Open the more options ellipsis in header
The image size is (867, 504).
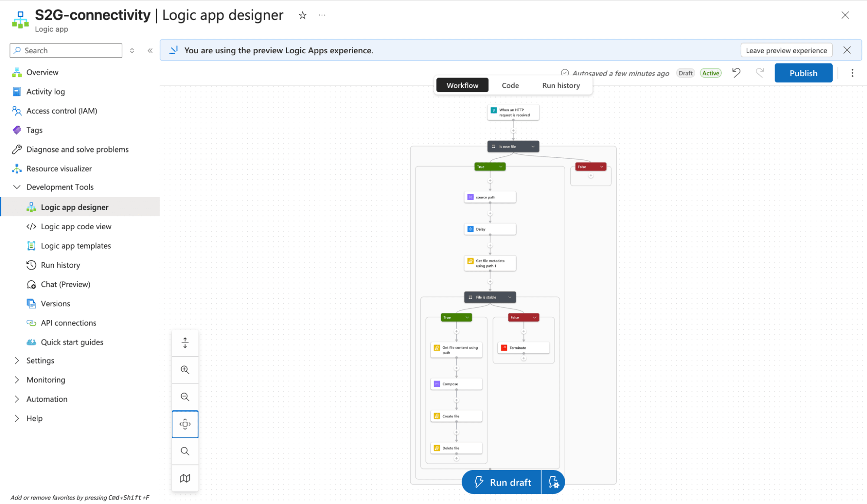[x=322, y=15]
